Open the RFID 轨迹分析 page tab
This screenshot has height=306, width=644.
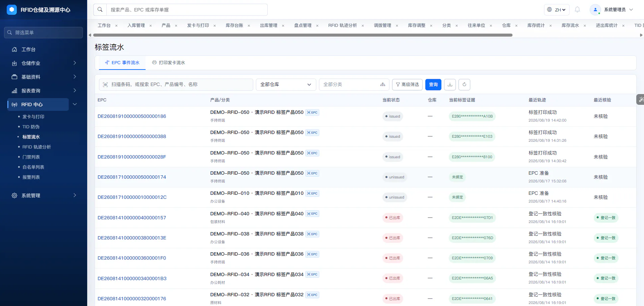point(342,26)
